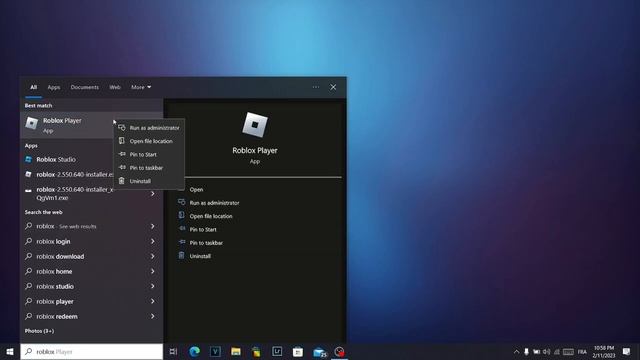Launch Microsoft Edge from the taskbar

pos(195,351)
